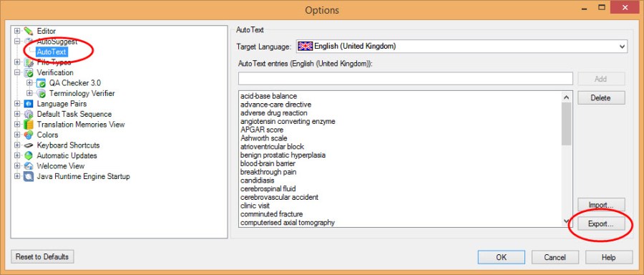Select entry 'advance-care directive'

point(275,105)
